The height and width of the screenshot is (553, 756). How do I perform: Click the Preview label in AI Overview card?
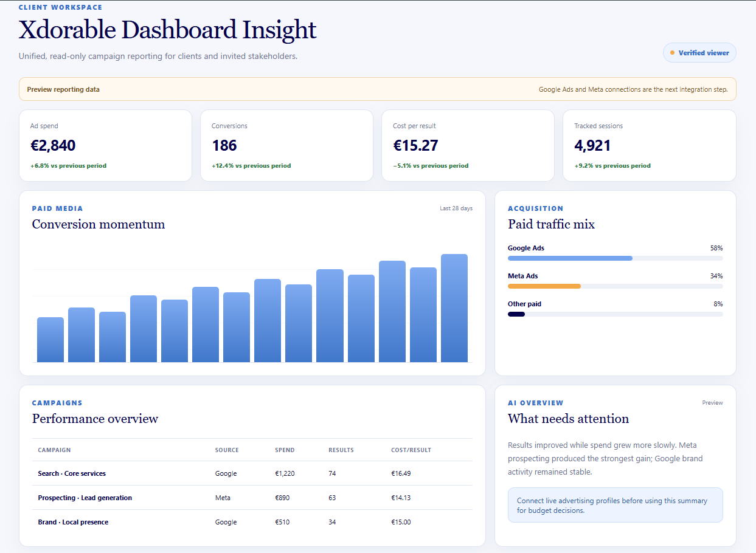pyautogui.click(x=712, y=403)
